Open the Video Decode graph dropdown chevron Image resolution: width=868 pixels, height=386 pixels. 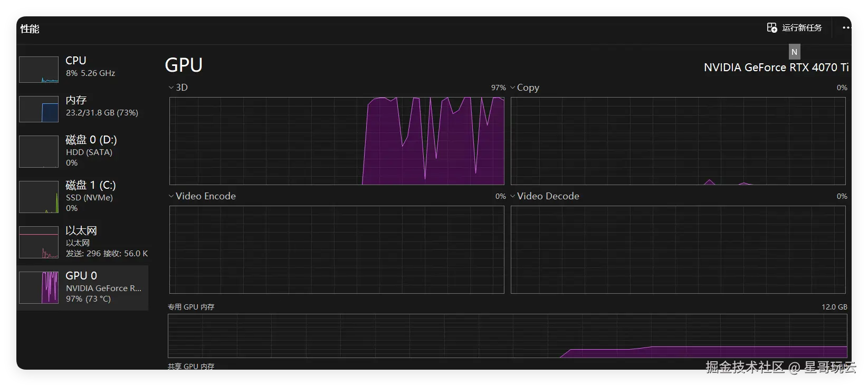point(512,196)
